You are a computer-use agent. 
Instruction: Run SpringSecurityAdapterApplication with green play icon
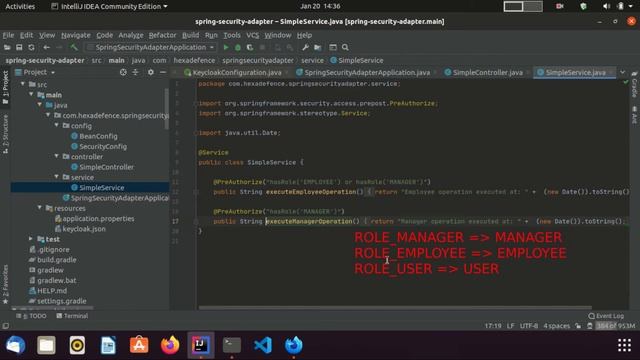coord(226,47)
